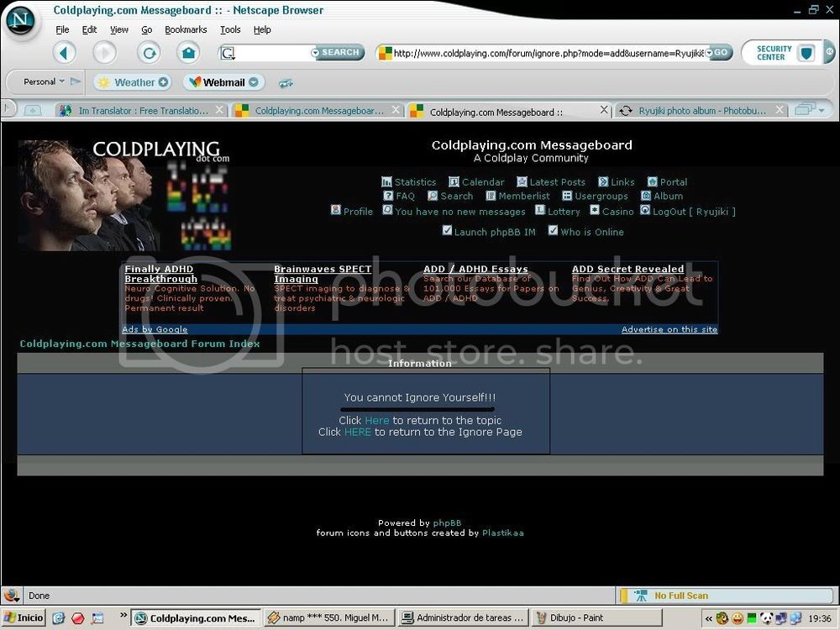Click the Forward navigation button
This screenshot has width=840, height=630.
point(104,52)
